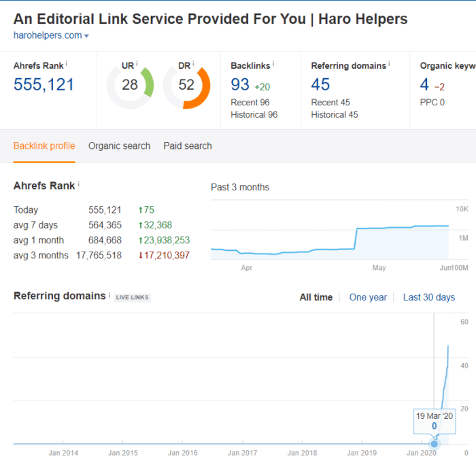The width and height of the screenshot is (476, 463).
Task: Open the Backlinks count 93 link
Action: (x=240, y=84)
